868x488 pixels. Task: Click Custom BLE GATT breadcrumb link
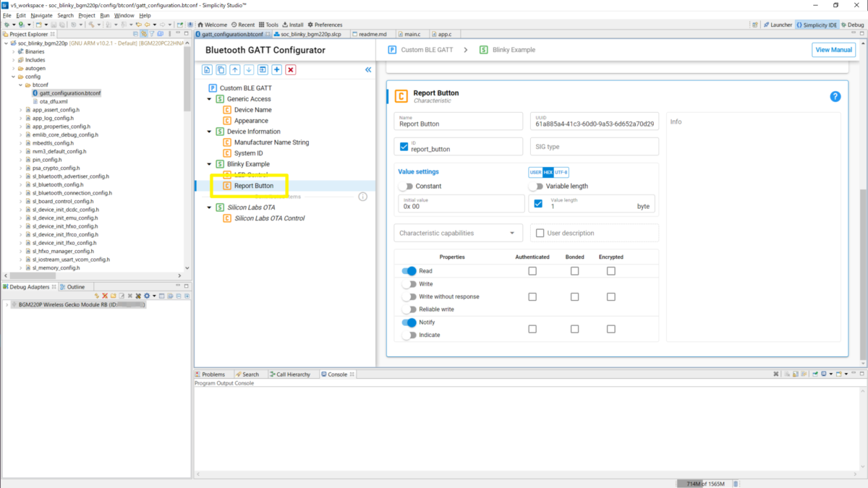[x=427, y=50]
